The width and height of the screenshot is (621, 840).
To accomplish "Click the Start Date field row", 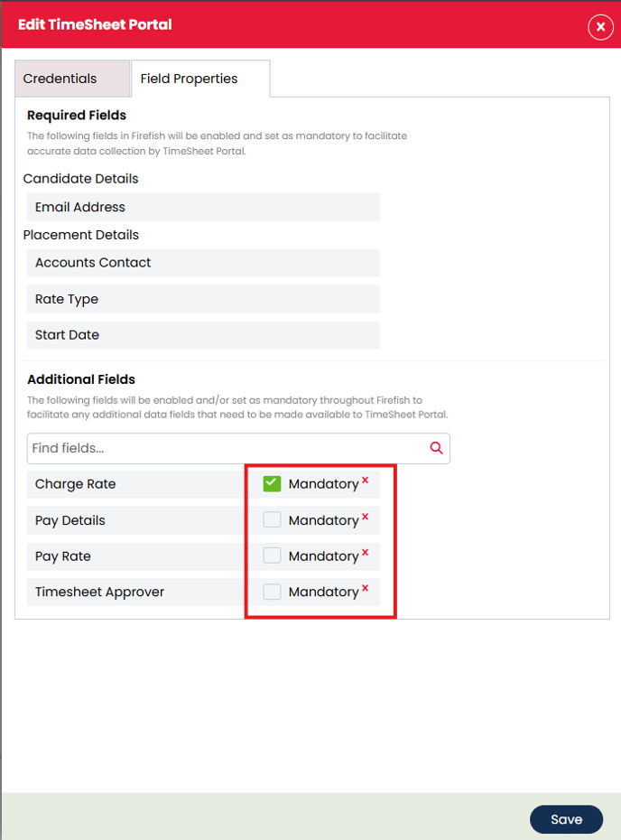I will pyautogui.click(x=203, y=335).
